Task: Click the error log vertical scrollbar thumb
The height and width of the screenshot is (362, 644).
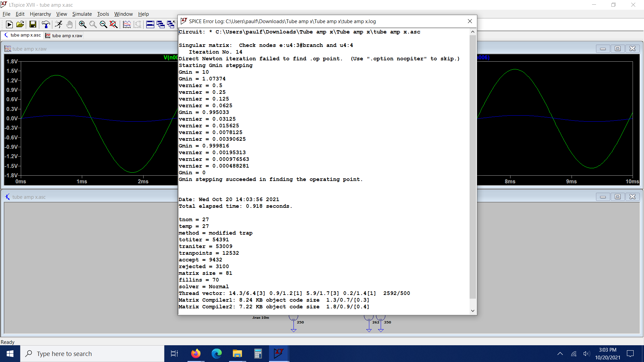Action: coord(473,167)
